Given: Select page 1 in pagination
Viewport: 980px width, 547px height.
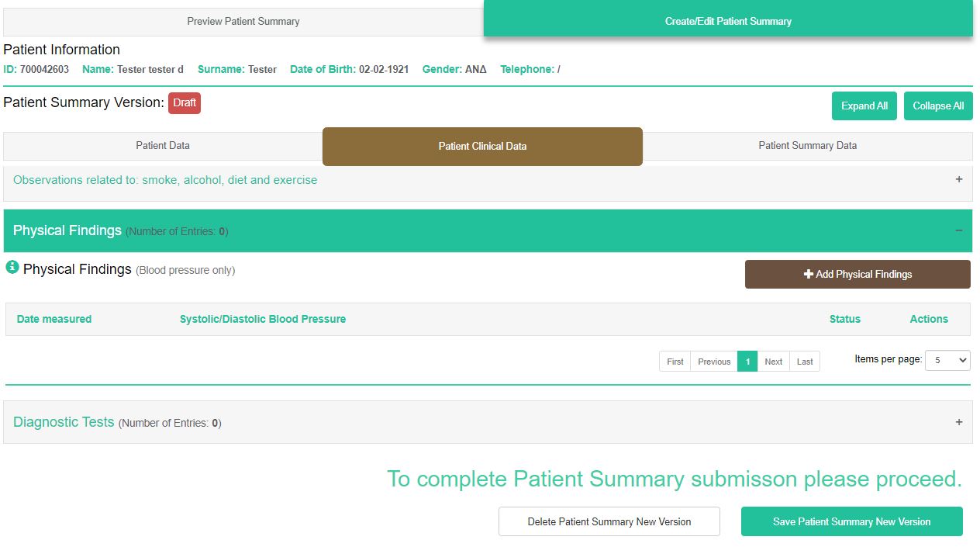Looking at the screenshot, I should click(x=747, y=362).
